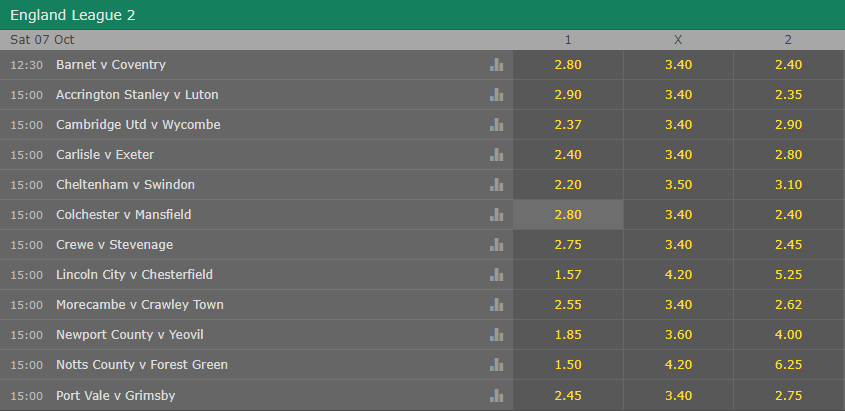Choose Forest Green away odds 6.25
Image resolution: width=845 pixels, height=411 pixels.
789,365
